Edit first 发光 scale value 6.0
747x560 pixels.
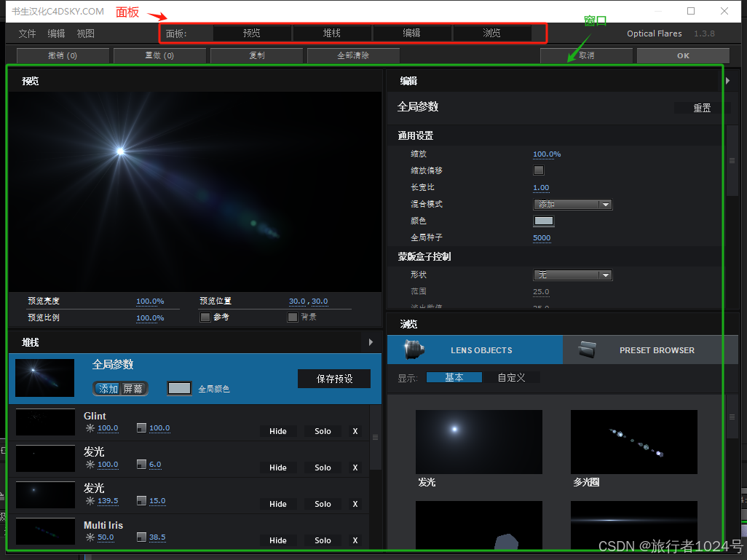[155, 464]
